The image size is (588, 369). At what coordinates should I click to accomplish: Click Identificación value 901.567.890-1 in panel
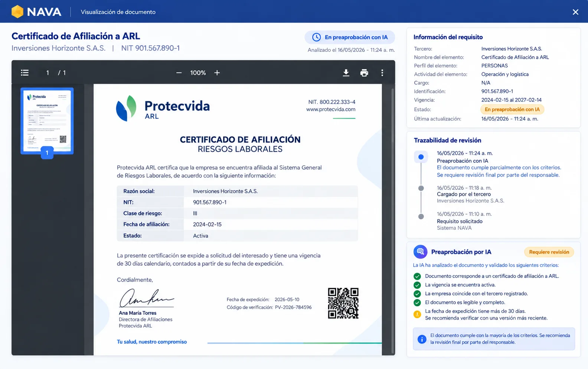tap(497, 91)
